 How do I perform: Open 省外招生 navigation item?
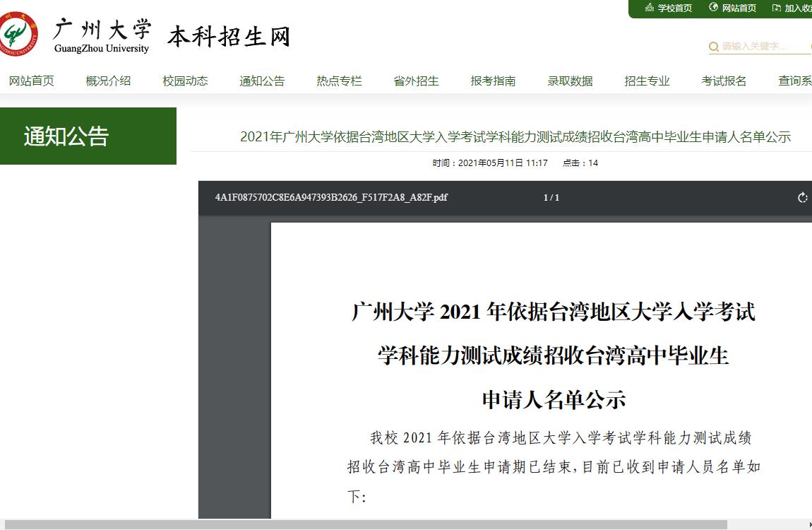click(x=417, y=81)
